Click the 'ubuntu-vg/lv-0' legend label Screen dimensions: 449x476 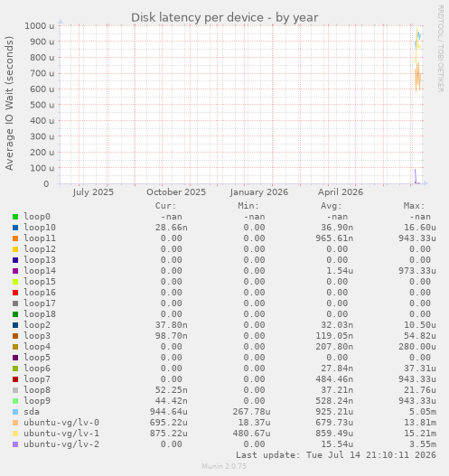[x=61, y=423]
